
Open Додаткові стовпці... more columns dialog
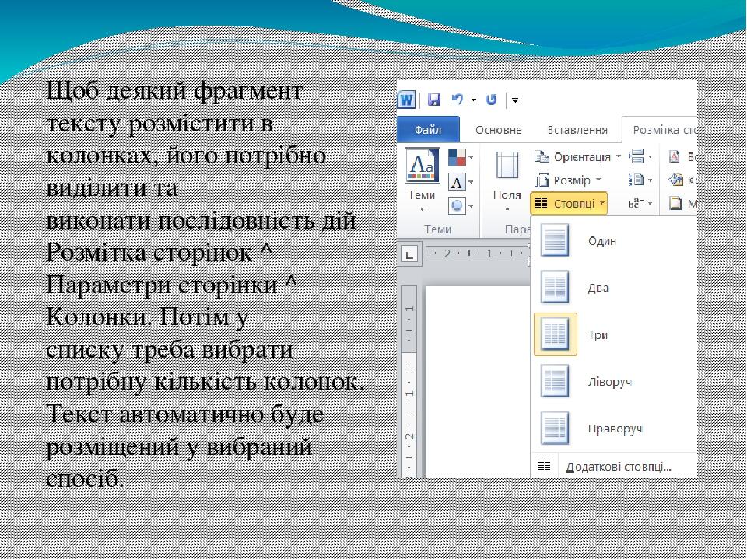click(614, 466)
